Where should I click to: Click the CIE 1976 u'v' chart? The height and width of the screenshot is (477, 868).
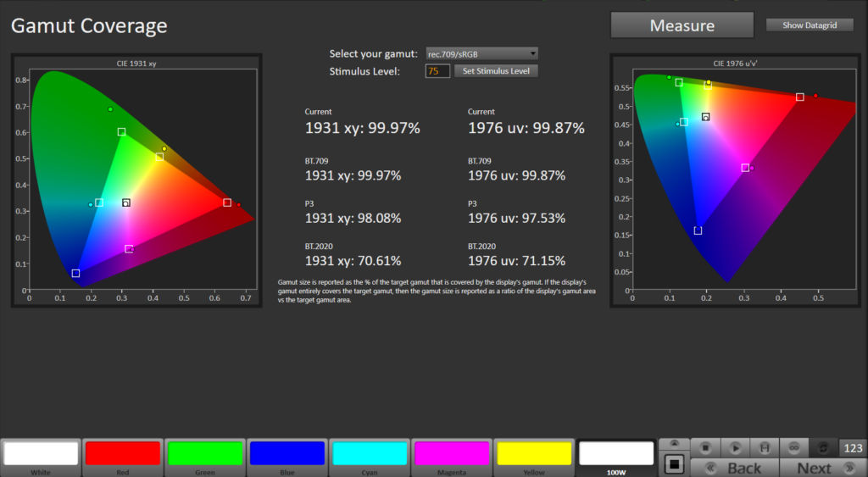735,180
